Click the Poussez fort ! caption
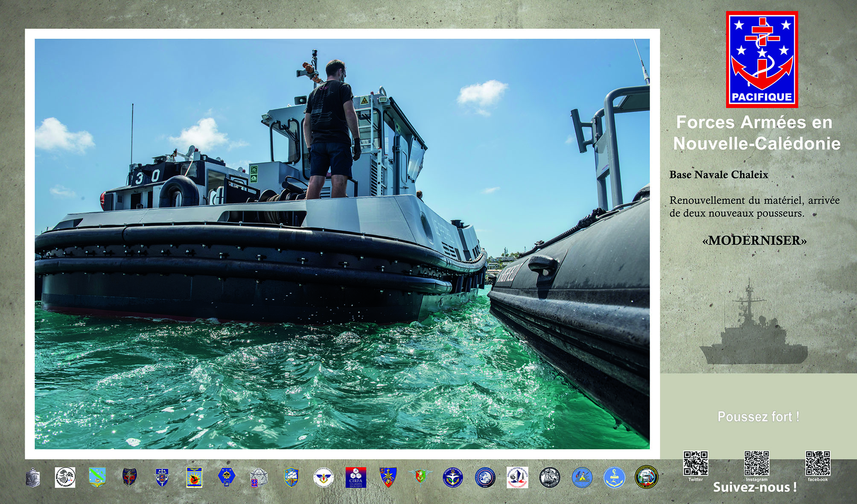The height and width of the screenshot is (504, 857). 758,417
